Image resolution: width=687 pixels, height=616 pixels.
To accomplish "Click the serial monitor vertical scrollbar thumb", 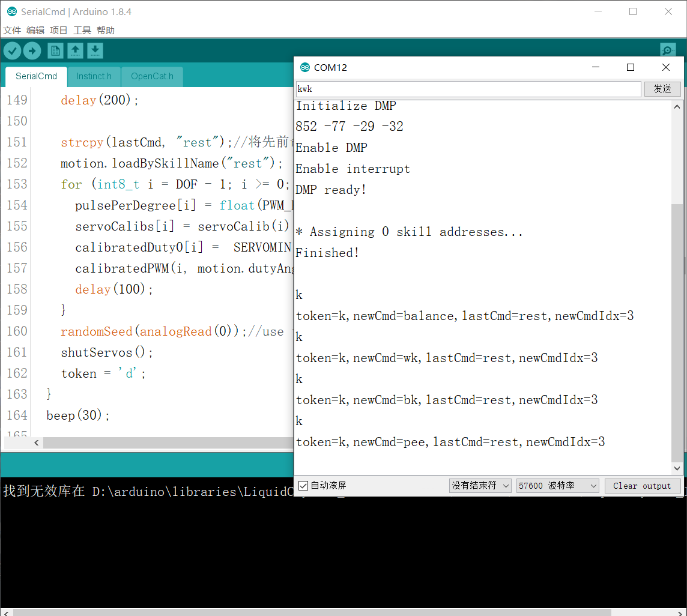I will 677,333.
